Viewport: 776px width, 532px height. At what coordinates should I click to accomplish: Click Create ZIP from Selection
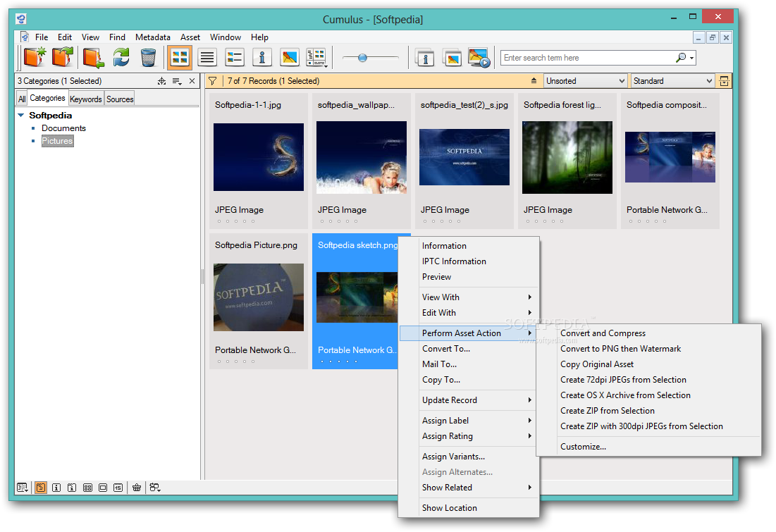tap(649, 411)
